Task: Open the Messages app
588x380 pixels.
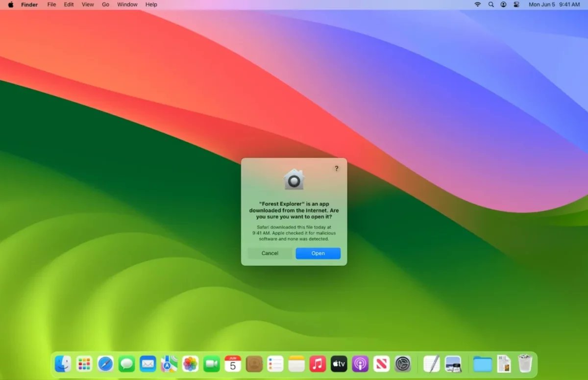Action: point(126,364)
